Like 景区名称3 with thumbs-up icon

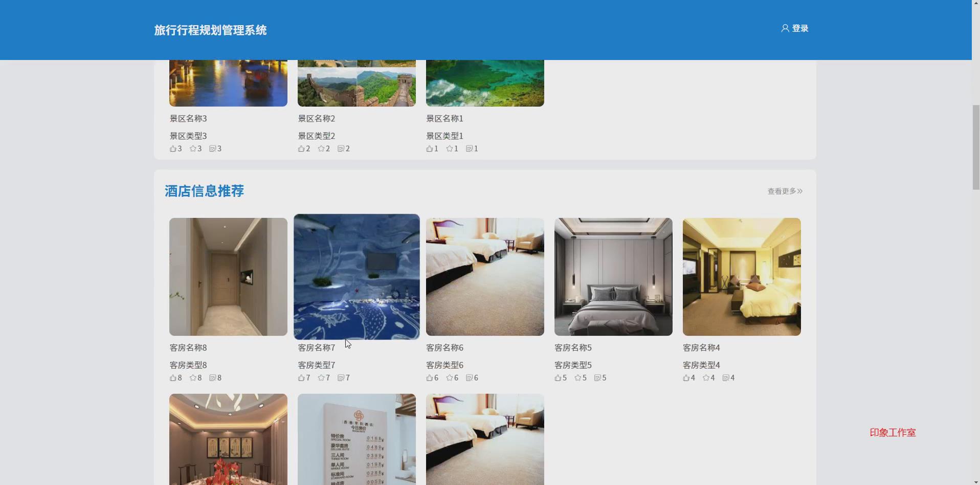[x=173, y=149]
